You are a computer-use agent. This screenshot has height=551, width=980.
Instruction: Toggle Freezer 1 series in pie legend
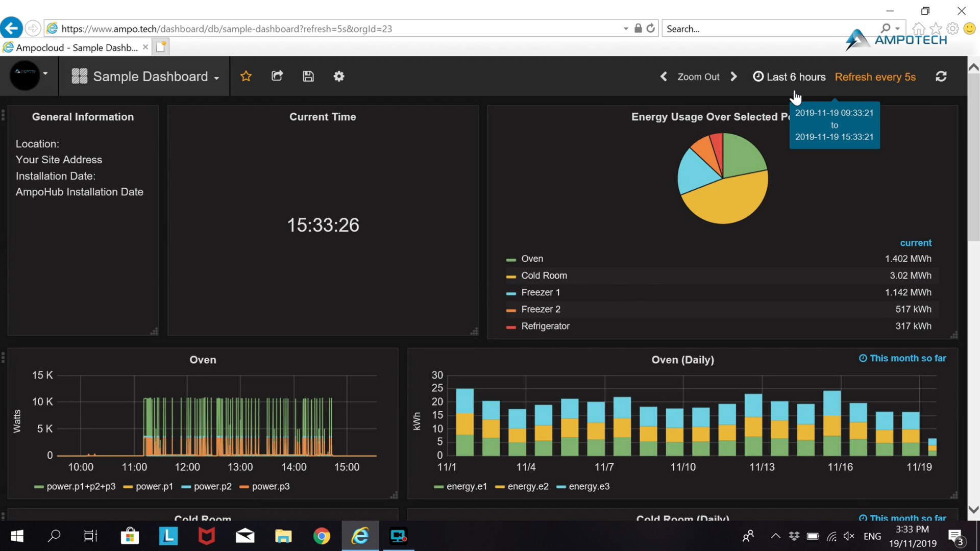(x=541, y=292)
